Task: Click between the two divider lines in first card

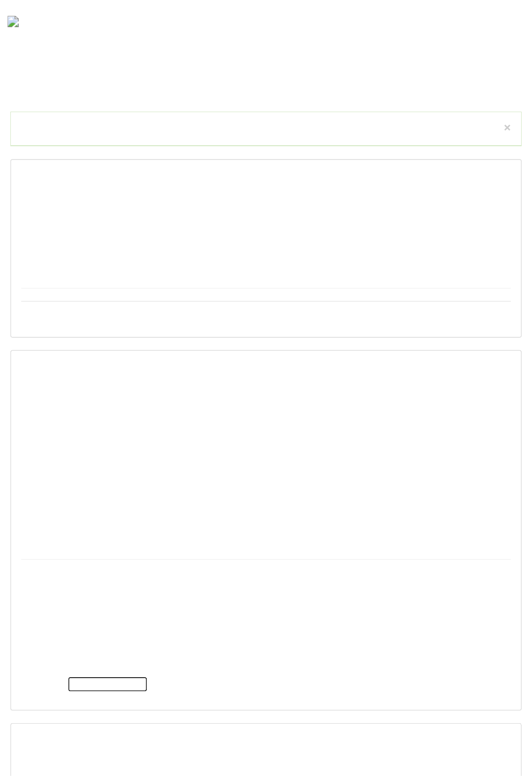Action: click(266, 295)
